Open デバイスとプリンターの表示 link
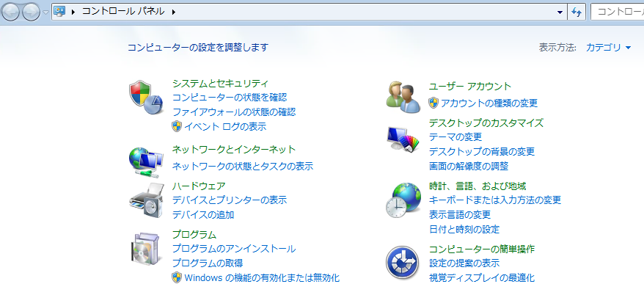This screenshot has width=644, height=306. pos(230,200)
